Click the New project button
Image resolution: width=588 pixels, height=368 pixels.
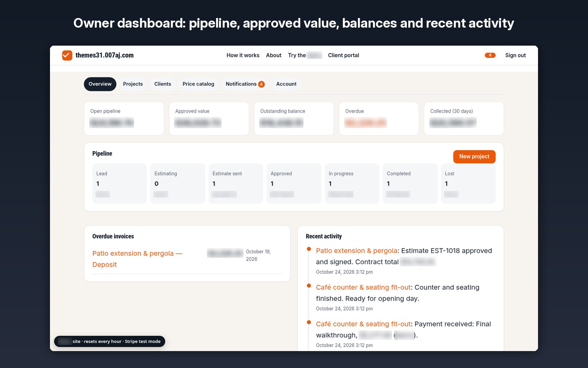pos(474,156)
